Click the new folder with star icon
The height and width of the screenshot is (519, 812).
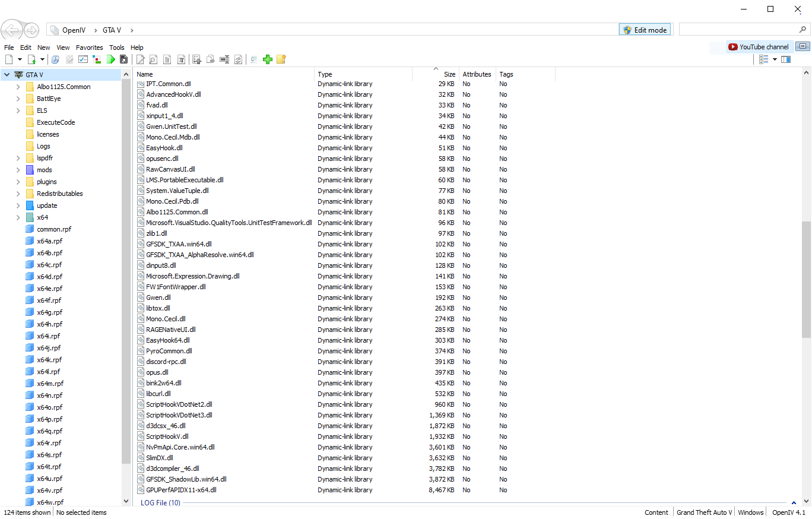tap(281, 59)
